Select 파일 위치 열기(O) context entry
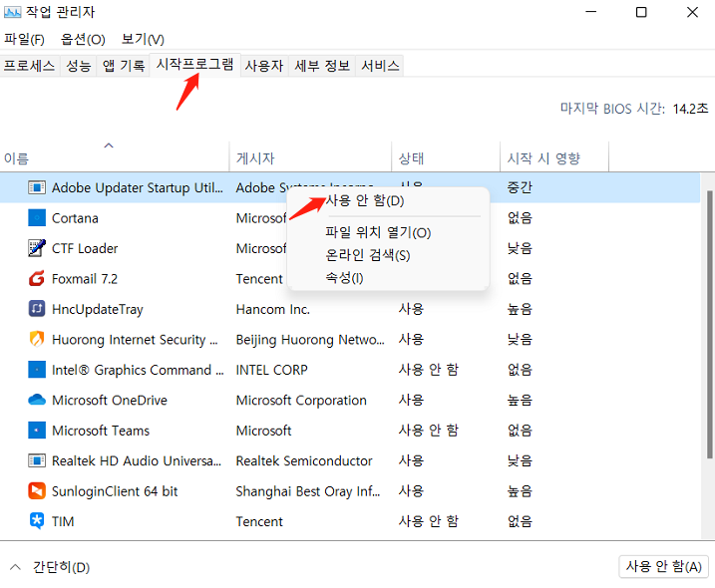The width and height of the screenshot is (715, 588). 378,232
